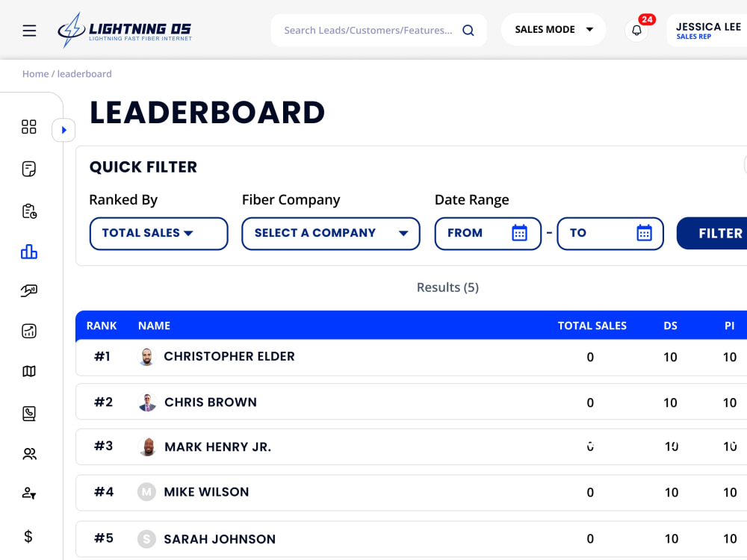Go to Home breadcrumb link
747x560 pixels.
point(35,74)
